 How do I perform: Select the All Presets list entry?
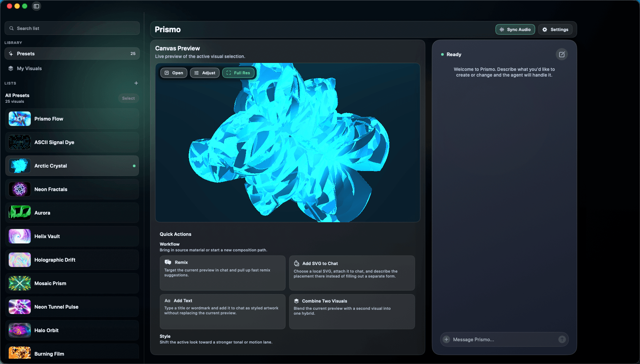(x=17, y=95)
